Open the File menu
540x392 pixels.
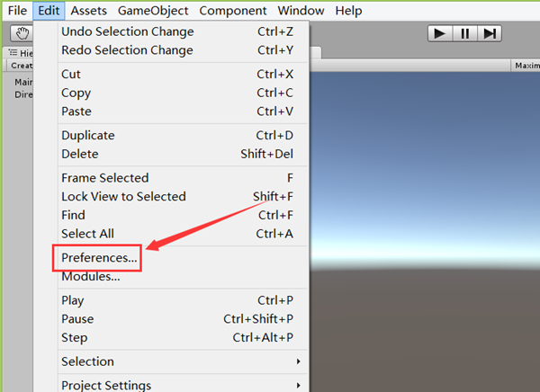pos(18,11)
